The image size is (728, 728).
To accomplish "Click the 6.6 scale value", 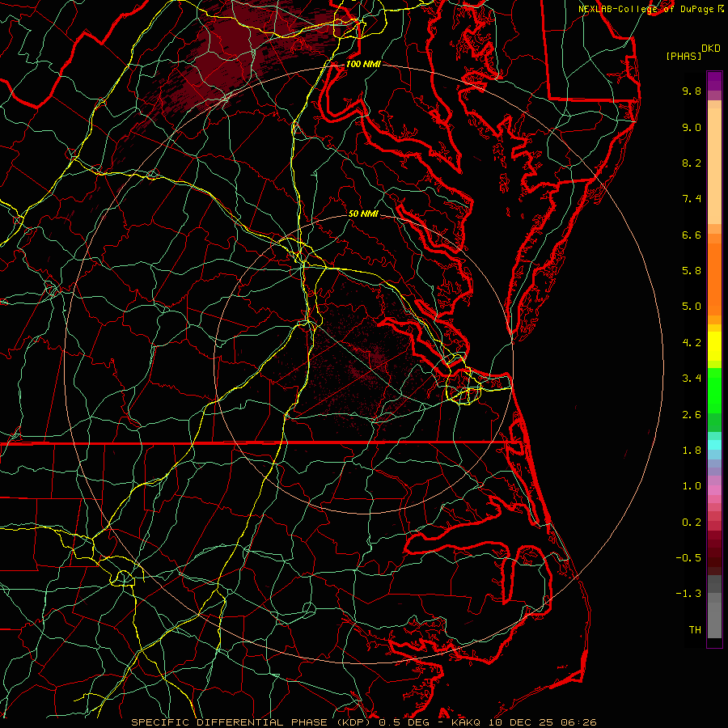I will click(692, 235).
